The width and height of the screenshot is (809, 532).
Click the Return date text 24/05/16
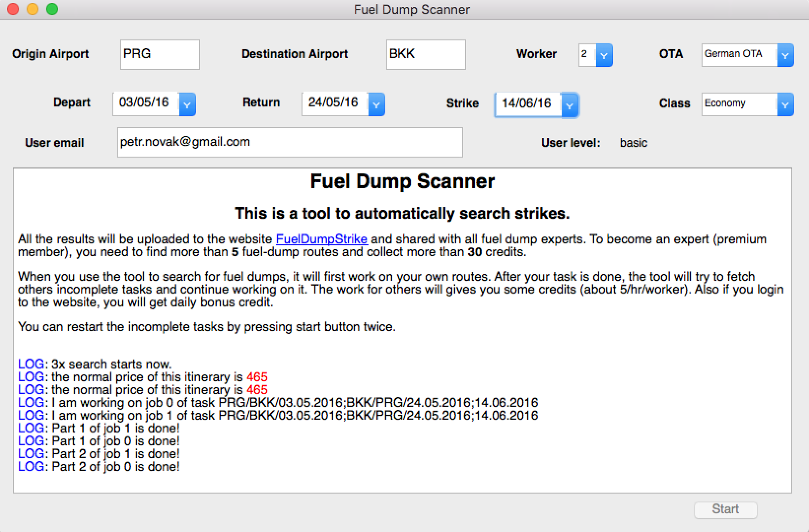coord(333,102)
